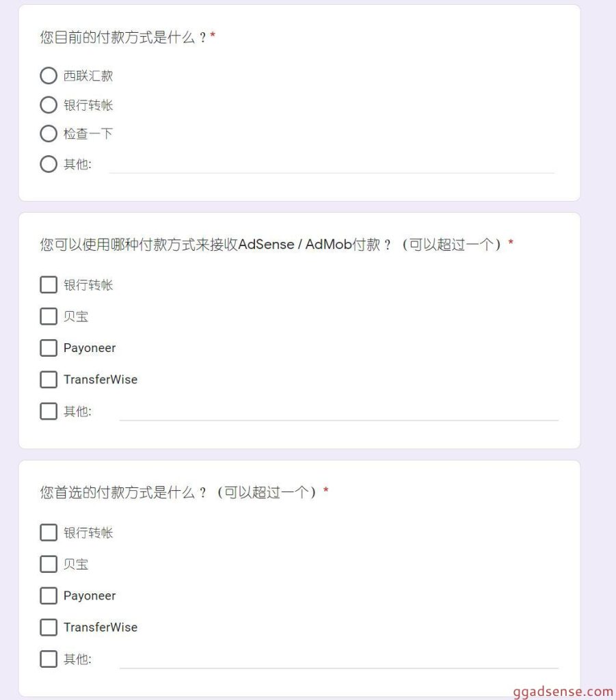Click the 其他 text field under current payment question
Viewport: 616px width, 700px height.
[x=332, y=164]
